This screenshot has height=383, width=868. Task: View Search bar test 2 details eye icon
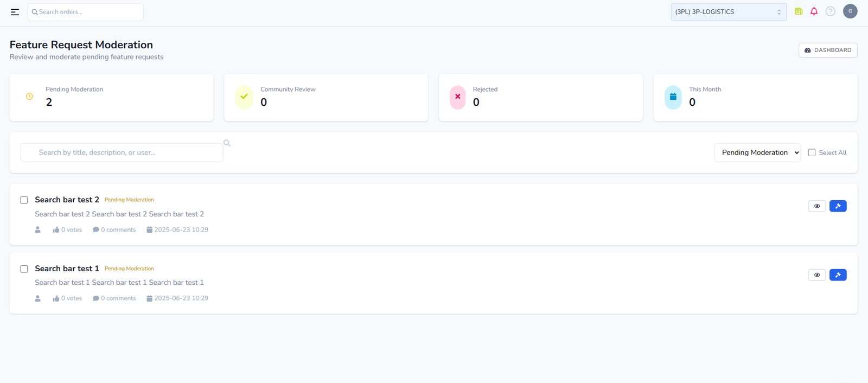(816, 206)
